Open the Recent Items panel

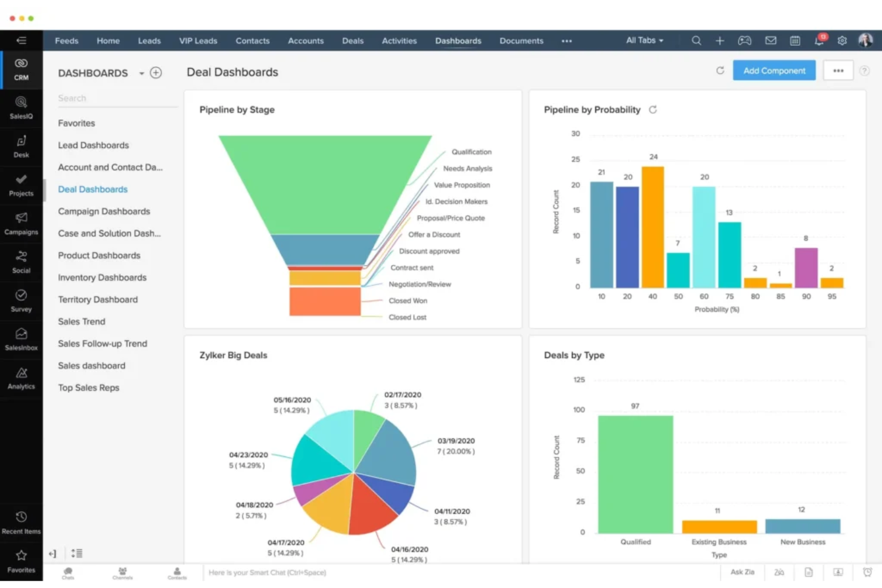coord(21,522)
